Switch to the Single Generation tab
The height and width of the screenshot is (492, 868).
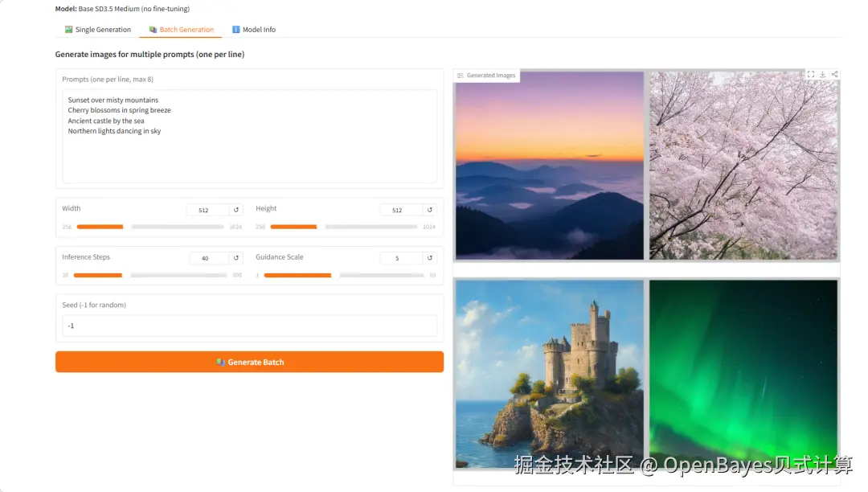(97, 29)
